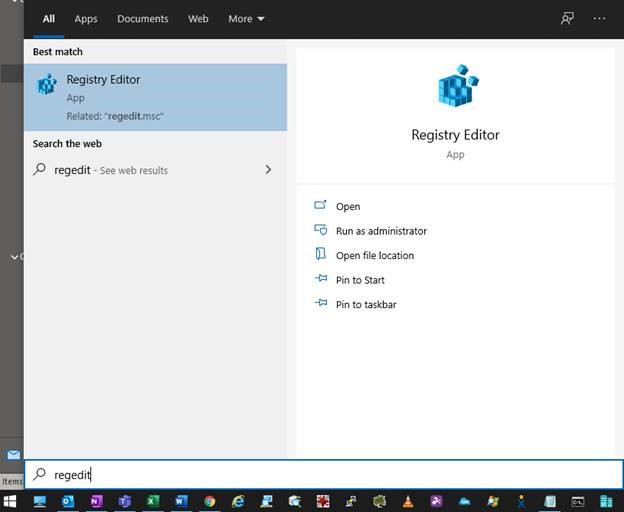This screenshot has width=624, height=512.
Task: Click the Run as administrator shield icon
Action: [x=320, y=230]
